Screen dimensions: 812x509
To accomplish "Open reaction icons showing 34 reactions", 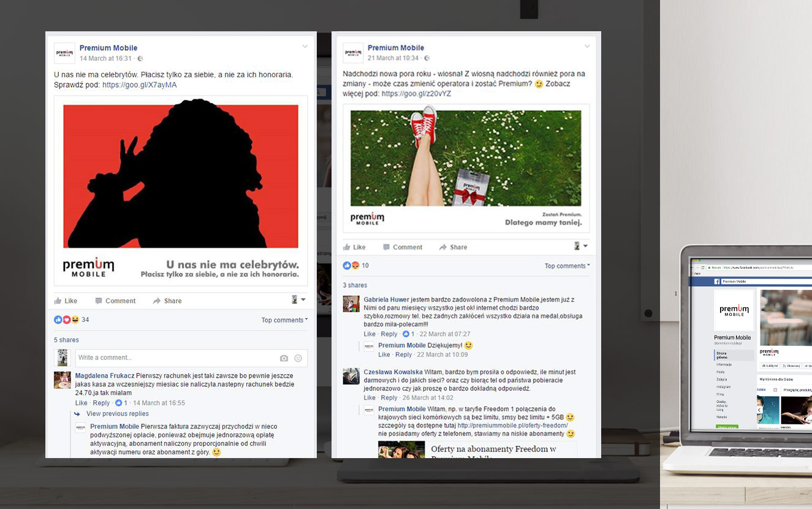I will tap(67, 320).
